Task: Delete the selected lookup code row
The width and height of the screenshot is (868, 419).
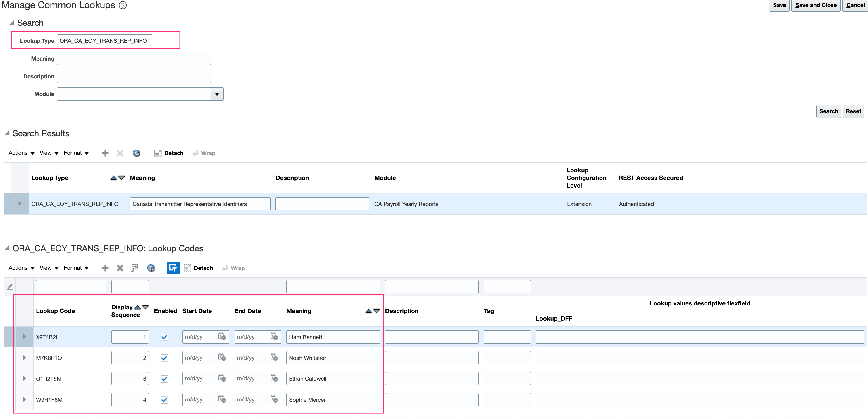Action: (x=120, y=268)
